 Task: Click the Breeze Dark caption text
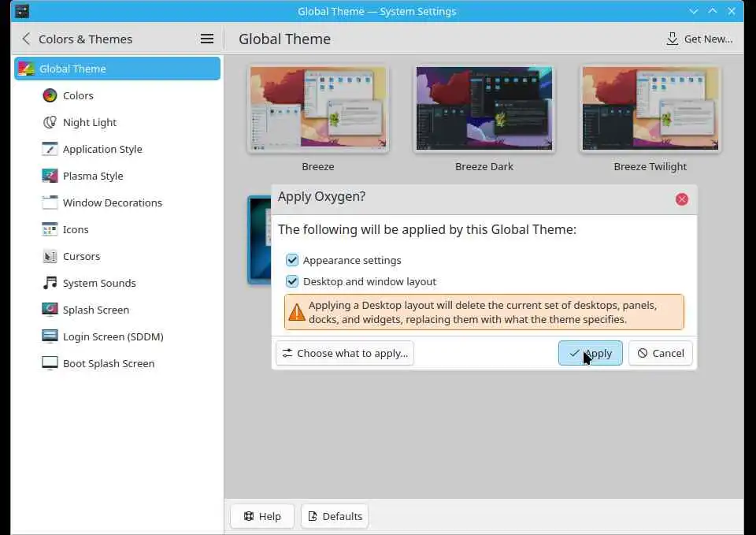click(484, 166)
